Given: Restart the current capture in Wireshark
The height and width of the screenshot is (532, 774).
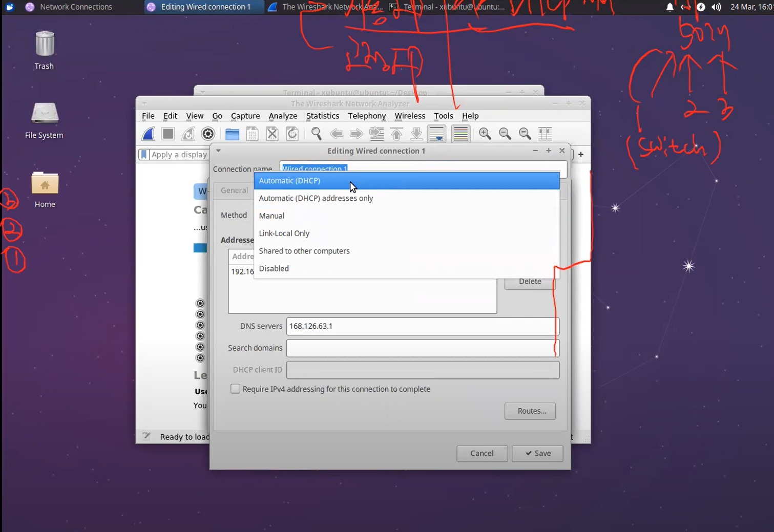Looking at the screenshot, I should coord(188,134).
